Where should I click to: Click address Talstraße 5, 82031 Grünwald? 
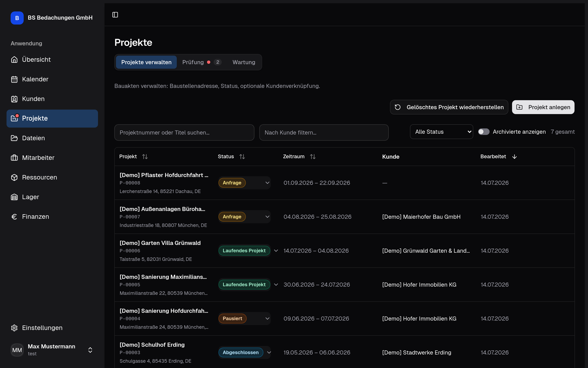point(156,259)
